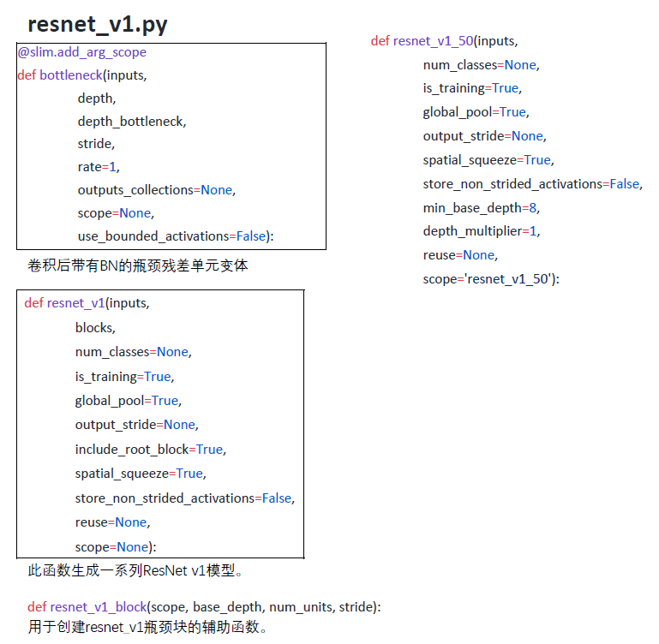Click 'output_stride=None,' in resnet_v1 box
The width and height of the screenshot is (659, 644).
[136, 425]
